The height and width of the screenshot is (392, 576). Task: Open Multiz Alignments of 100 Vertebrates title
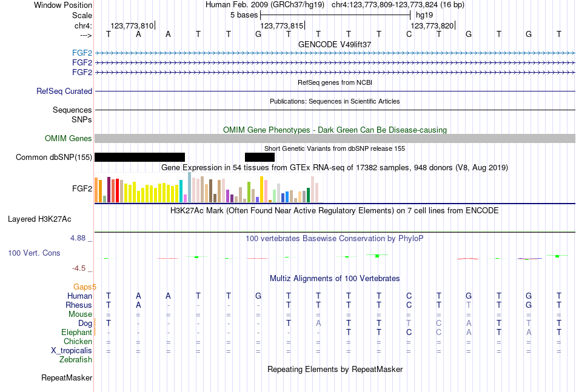[x=335, y=279]
